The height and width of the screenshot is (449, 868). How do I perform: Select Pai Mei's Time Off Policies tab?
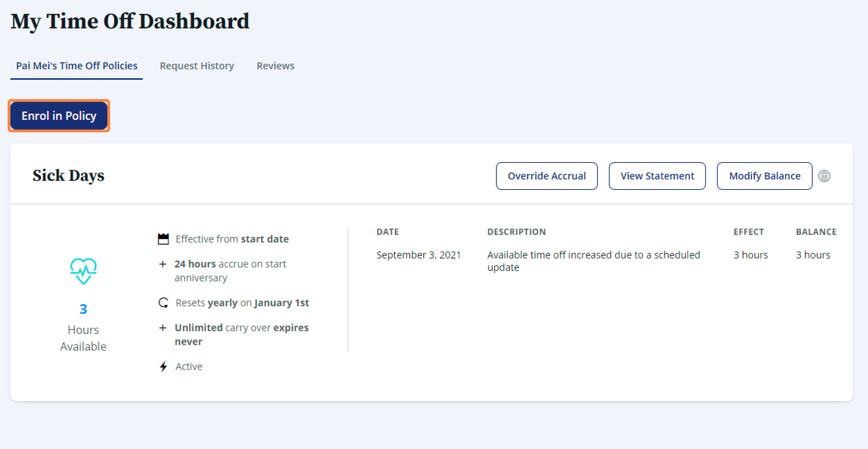click(77, 66)
